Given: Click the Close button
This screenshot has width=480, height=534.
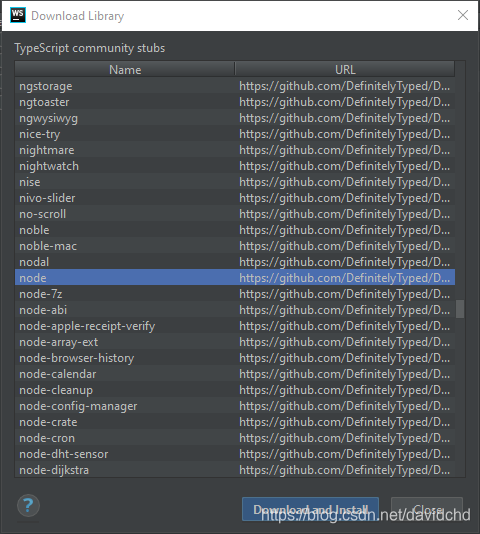Looking at the screenshot, I should pos(427,509).
